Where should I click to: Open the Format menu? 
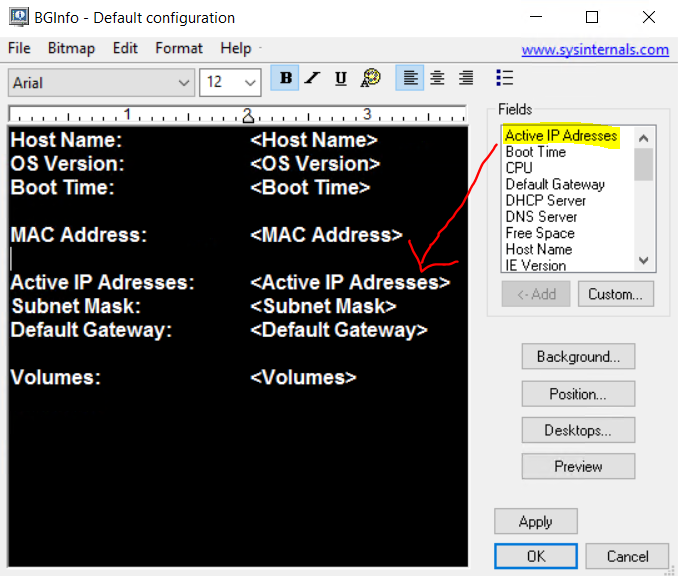coord(179,48)
